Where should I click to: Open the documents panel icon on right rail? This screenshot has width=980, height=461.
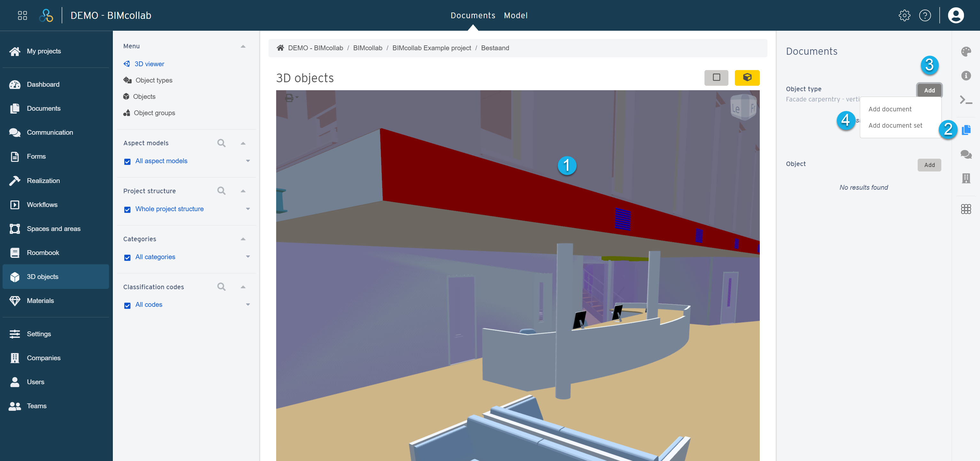pyautogui.click(x=966, y=130)
